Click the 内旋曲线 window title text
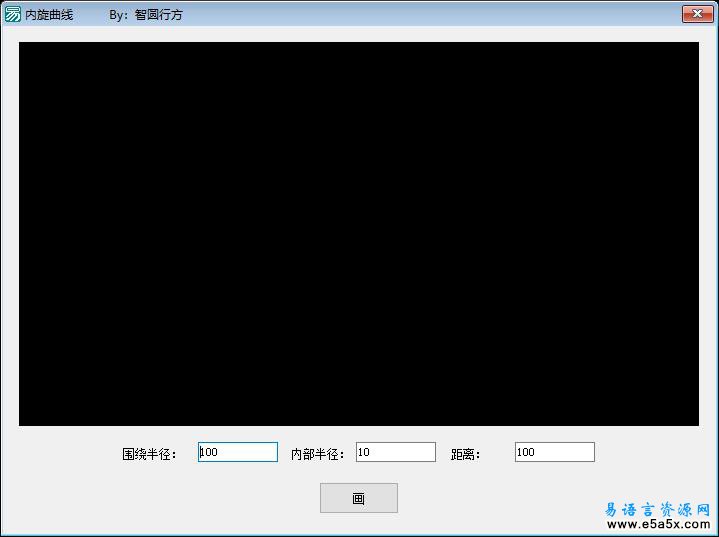The image size is (719, 537). pos(49,15)
